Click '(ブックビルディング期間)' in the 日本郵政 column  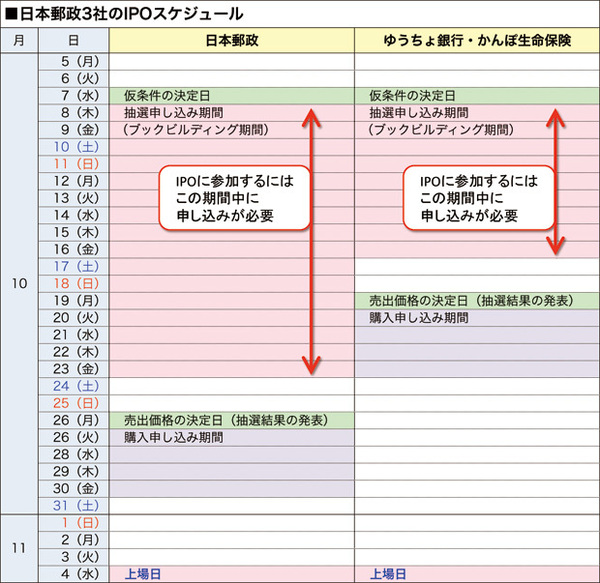[196, 130]
